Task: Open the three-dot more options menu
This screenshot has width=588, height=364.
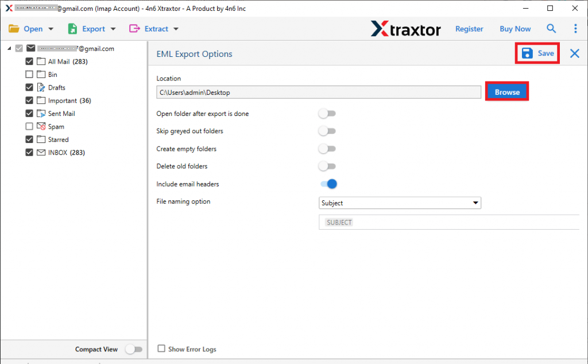Action: pos(575,29)
